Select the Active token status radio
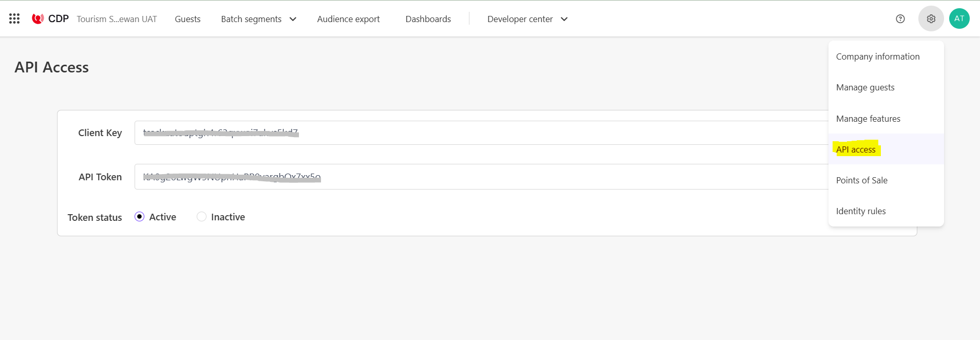 (x=139, y=217)
